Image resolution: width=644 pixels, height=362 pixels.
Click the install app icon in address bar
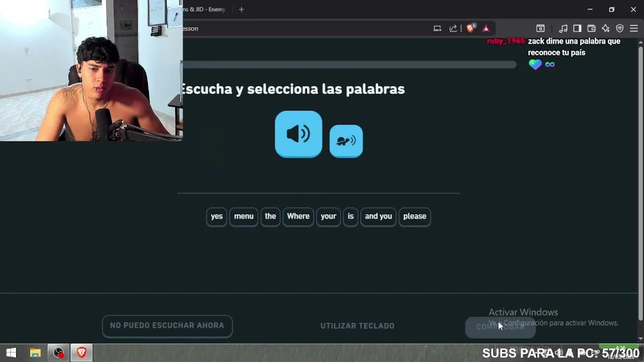(437, 29)
